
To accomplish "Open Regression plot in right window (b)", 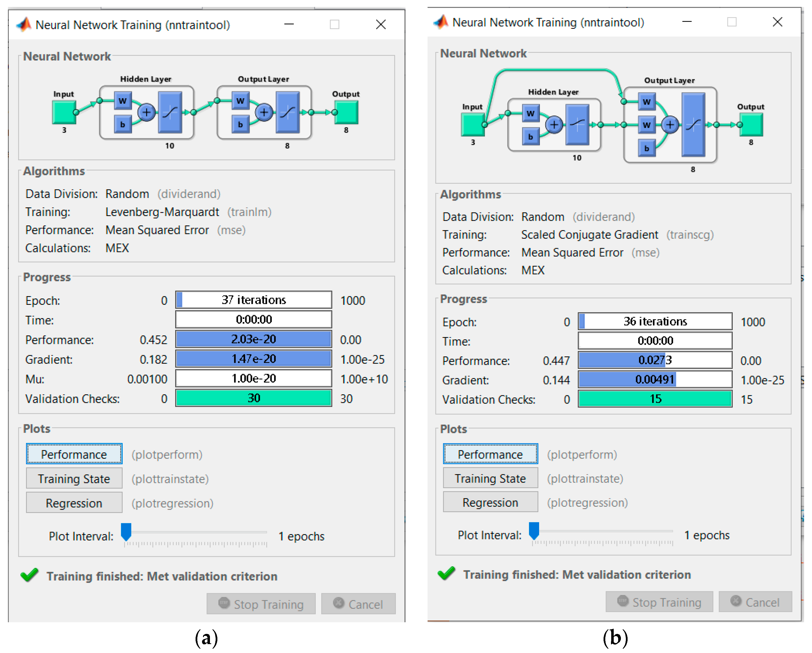I will [490, 502].
